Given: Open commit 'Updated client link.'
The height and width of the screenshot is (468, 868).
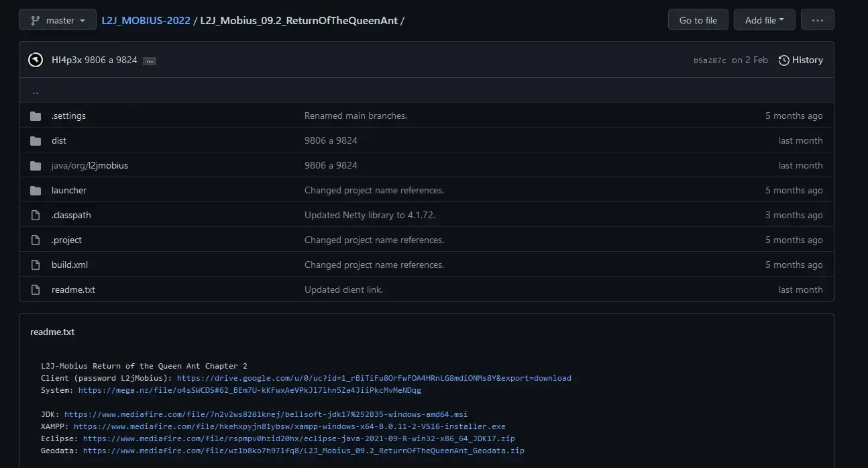Looking at the screenshot, I should pyautogui.click(x=343, y=289).
